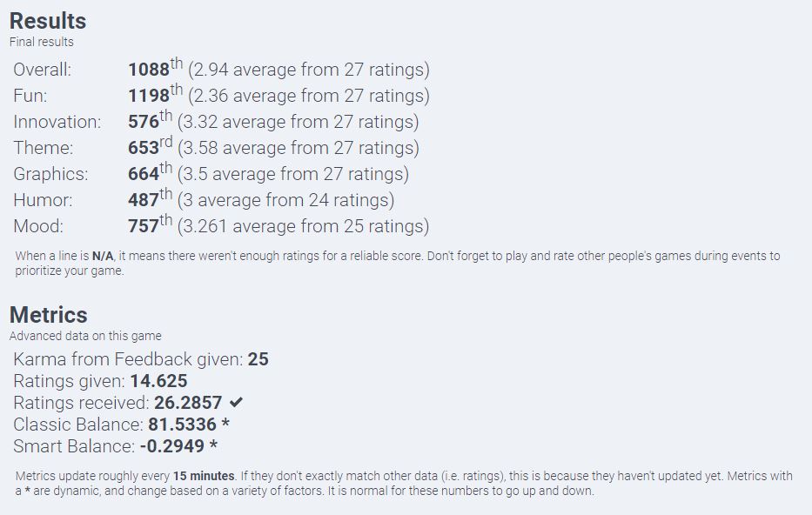Click the Advanced data on this game subtitle
Screen dimensions: 812x515
(85, 336)
